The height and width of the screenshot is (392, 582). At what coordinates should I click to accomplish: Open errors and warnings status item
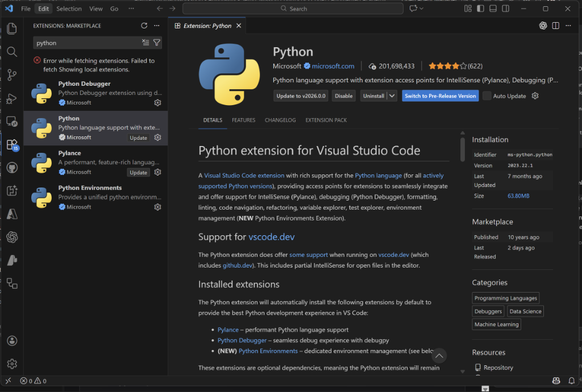tap(33, 381)
